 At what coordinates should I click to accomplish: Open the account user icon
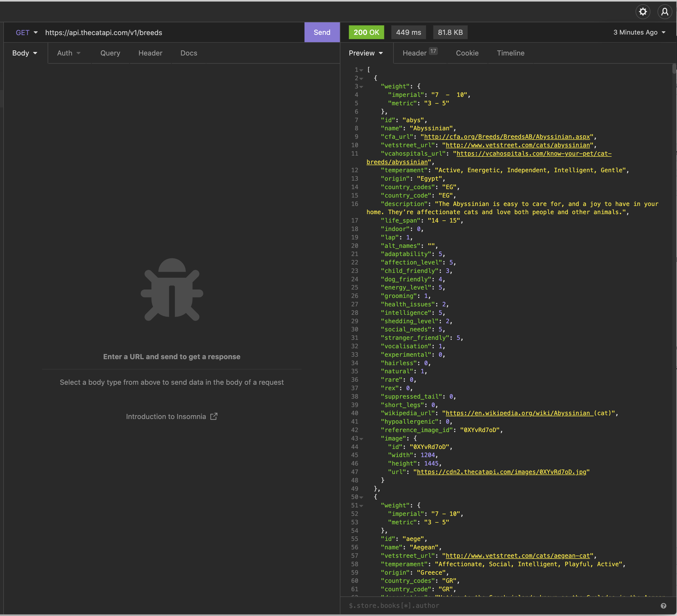click(x=664, y=12)
